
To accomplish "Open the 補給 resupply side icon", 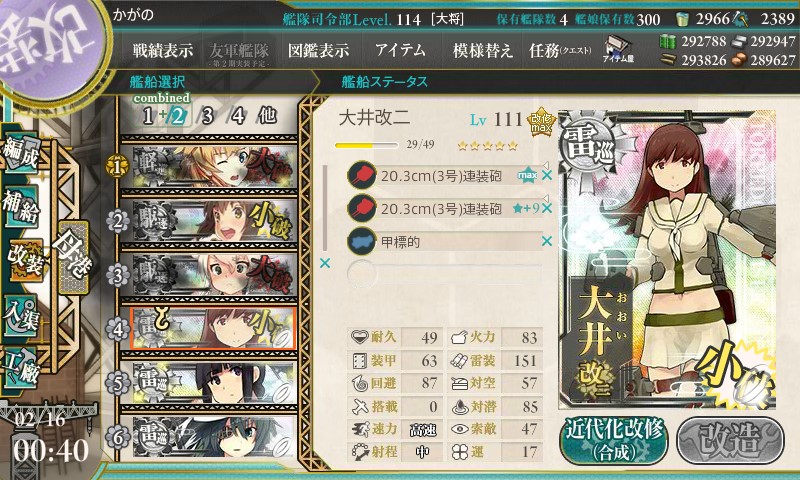I will [x=21, y=205].
